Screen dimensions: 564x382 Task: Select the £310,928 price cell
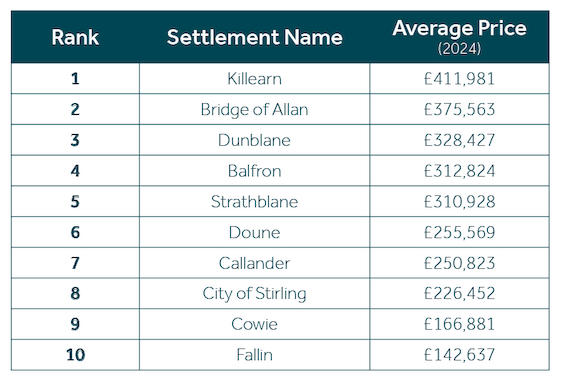click(x=459, y=201)
